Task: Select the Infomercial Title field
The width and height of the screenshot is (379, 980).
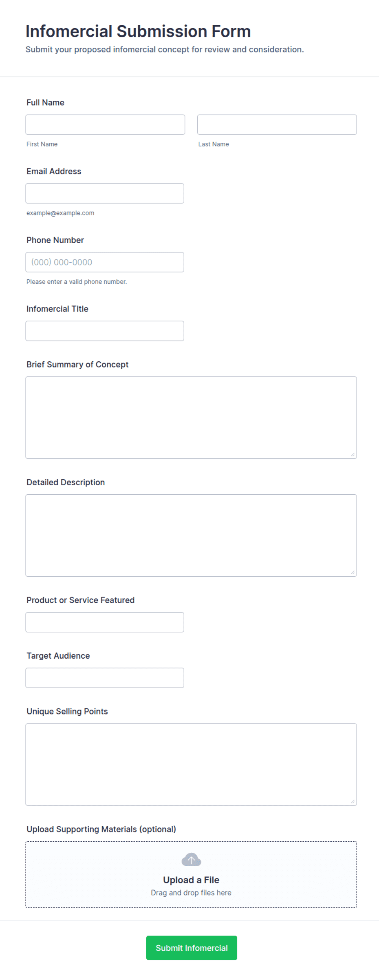Action: point(105,331)
